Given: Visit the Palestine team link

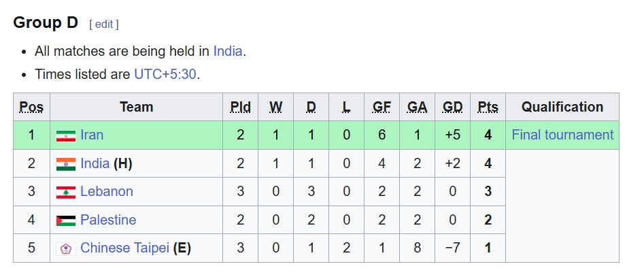Looking at the screenshot, I should [108, 220].
